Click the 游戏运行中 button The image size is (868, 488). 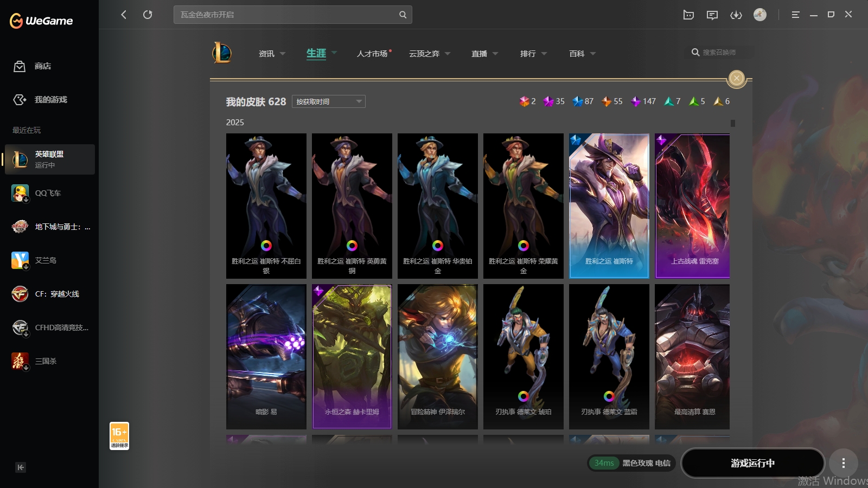click(753, 463)
